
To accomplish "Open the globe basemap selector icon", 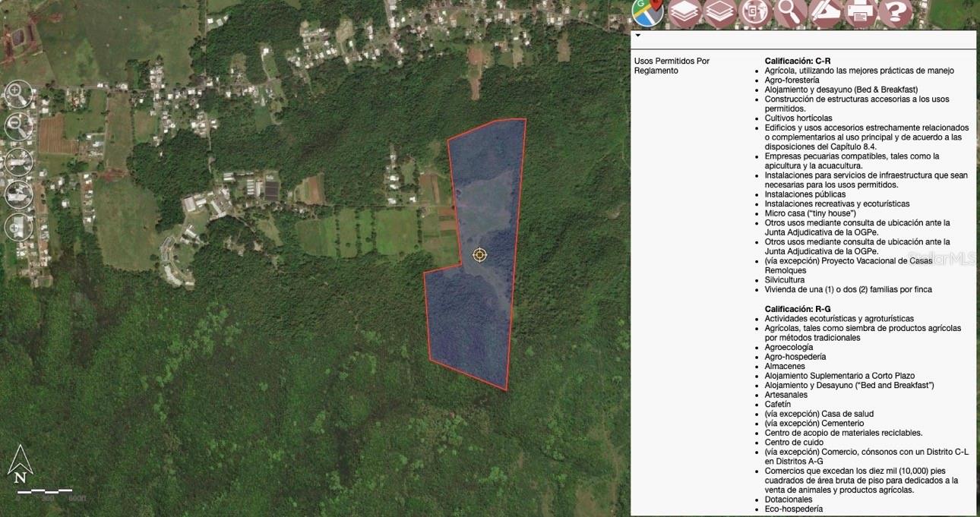I will tap(755, 12).
